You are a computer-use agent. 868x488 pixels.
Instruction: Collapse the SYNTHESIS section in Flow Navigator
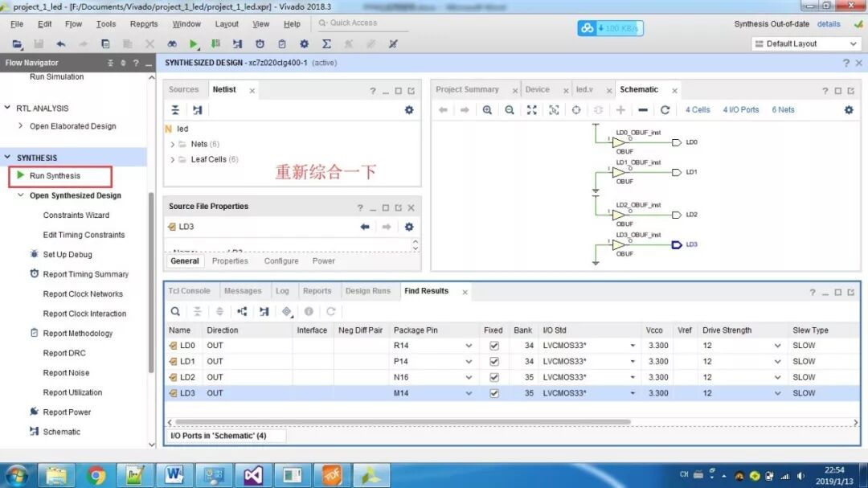pos(8,158)
